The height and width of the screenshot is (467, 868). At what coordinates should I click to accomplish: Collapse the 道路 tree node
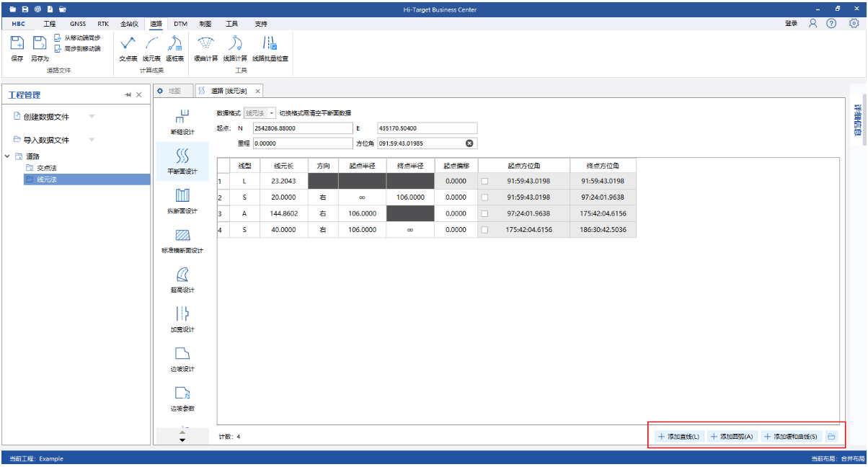7,156
